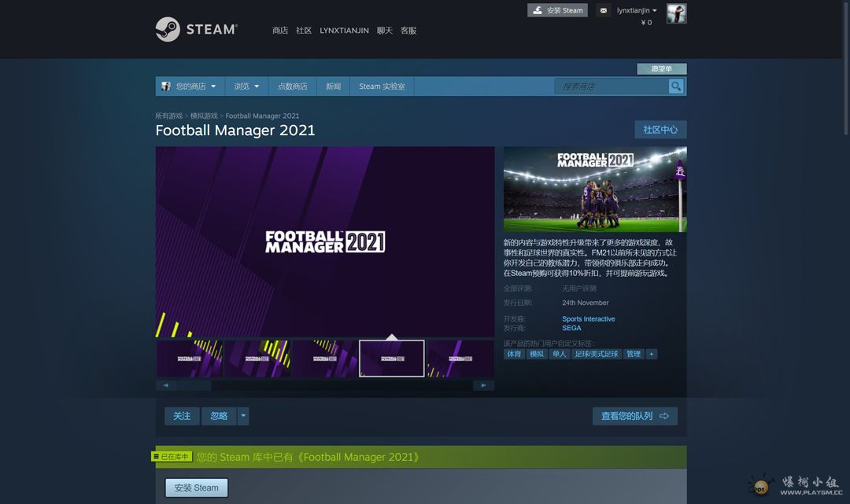Open the lynxtianjin account dropdown
Image resolution: width=850 pixels, height=504 pixels.
pyautogui.click(x=637, y=10)
